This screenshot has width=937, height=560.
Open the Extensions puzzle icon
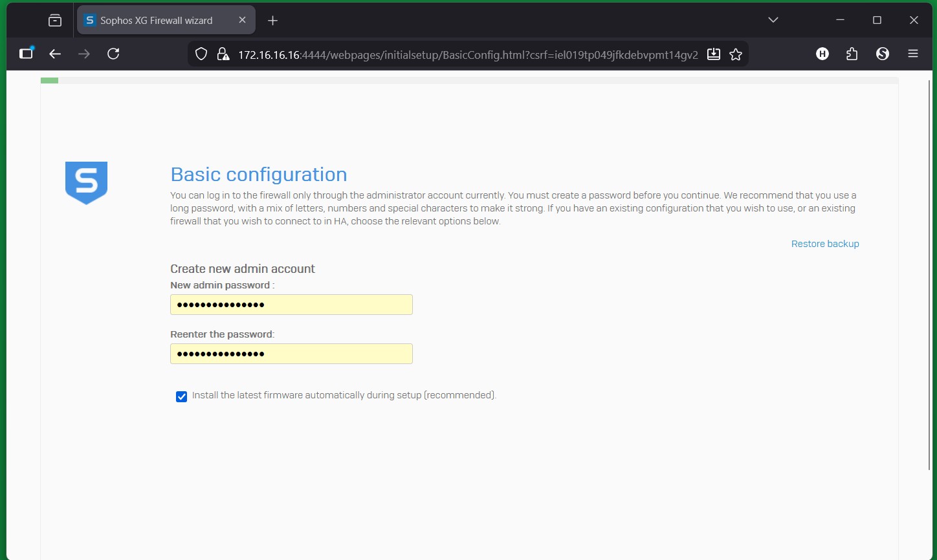click(x=852, y=54)
